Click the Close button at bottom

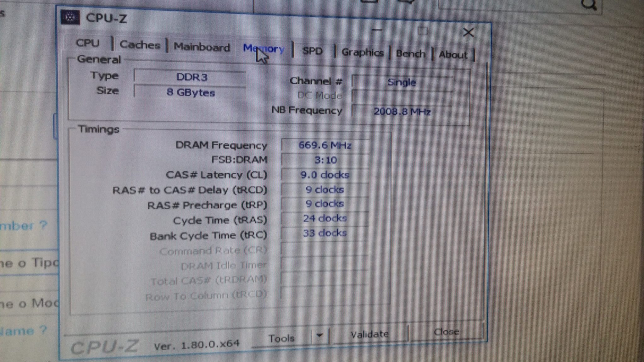tap(447, 332)
